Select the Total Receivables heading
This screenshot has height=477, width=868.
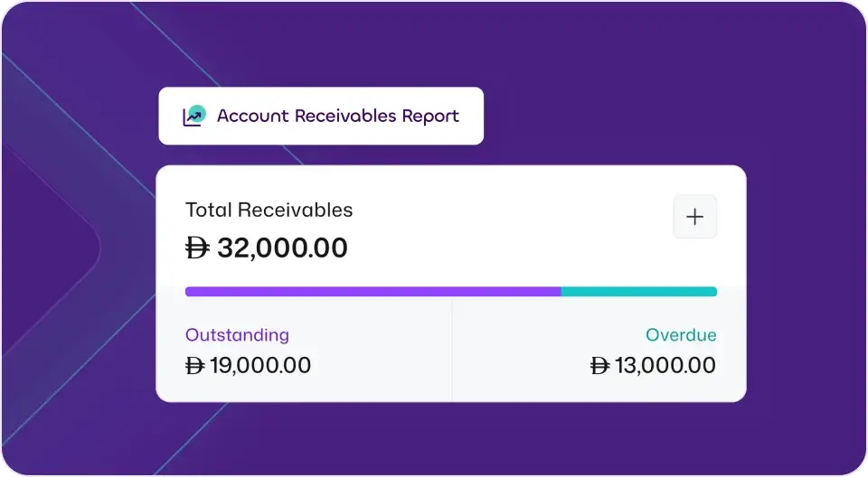(x=269, y=210)
